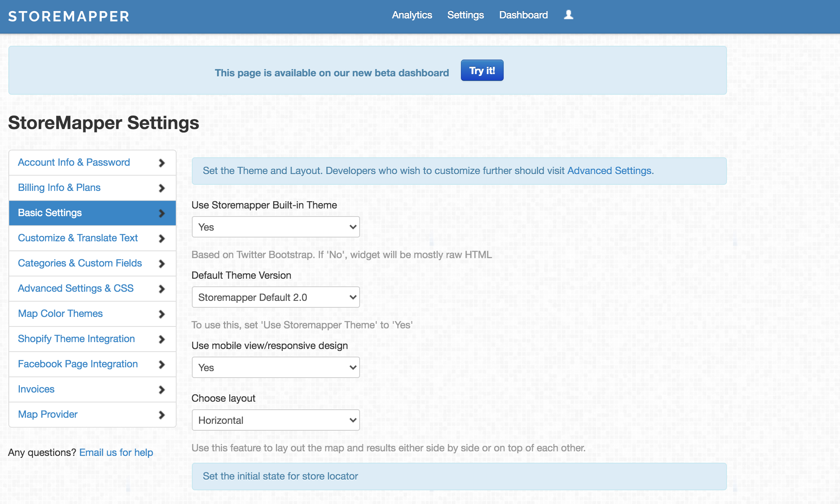Open Customize & Translate Text section

click(92, 238)
